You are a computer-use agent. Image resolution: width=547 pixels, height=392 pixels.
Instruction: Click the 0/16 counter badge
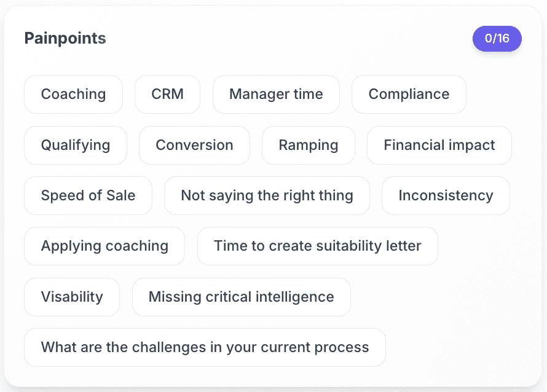click(x=497, y=38)
